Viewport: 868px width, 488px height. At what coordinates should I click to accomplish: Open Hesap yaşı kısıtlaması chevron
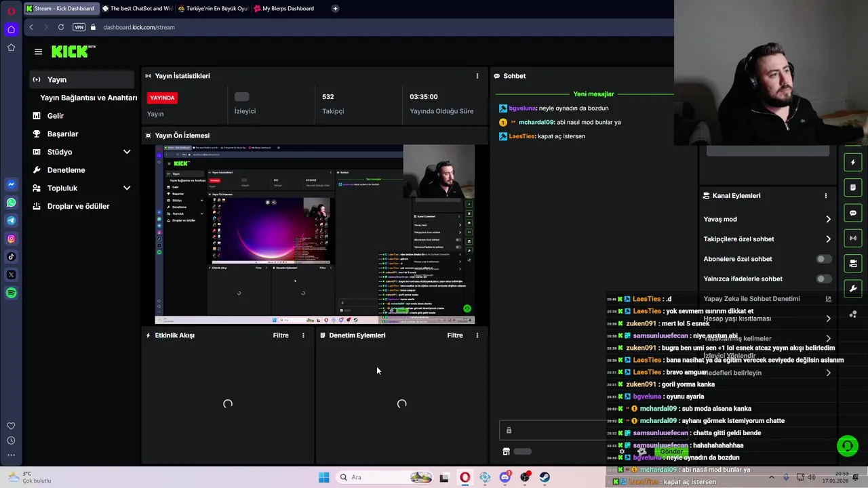[828, 319]
